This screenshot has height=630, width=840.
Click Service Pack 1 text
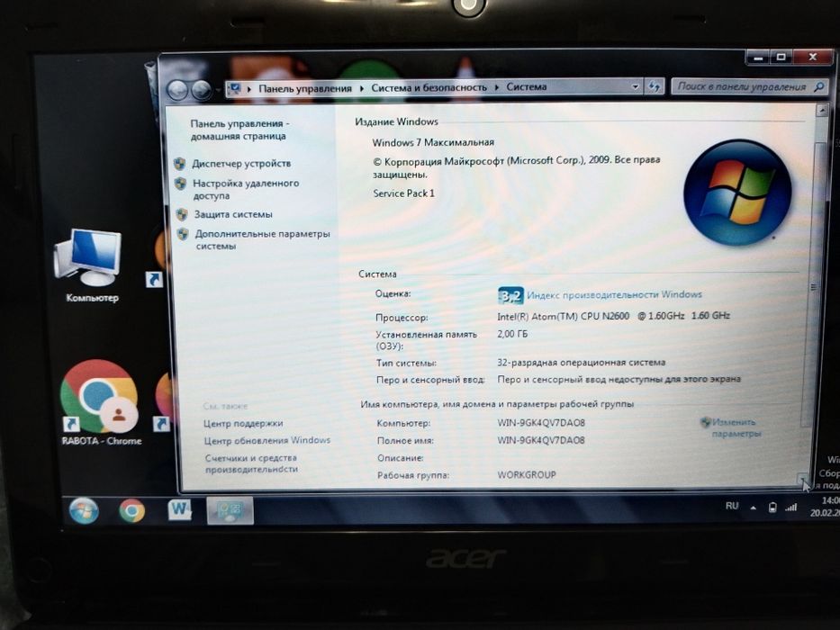coord(404,193)
